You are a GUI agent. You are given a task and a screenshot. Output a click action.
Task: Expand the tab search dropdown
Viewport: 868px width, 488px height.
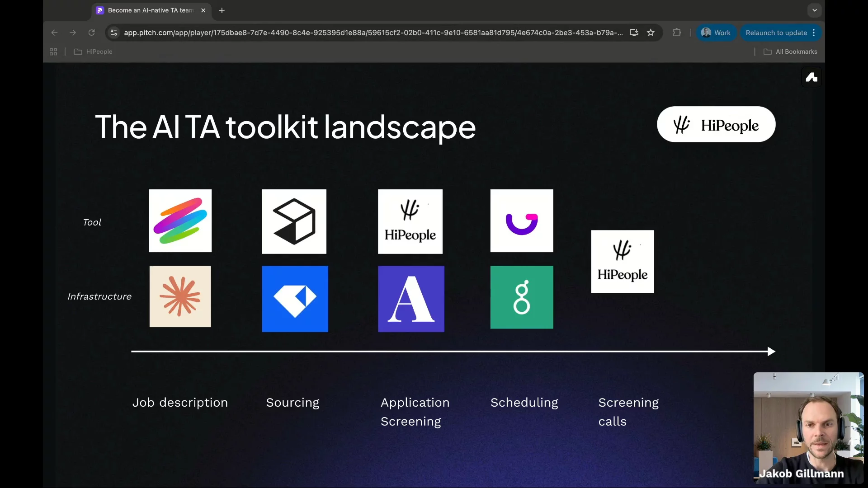pos(815,10)
